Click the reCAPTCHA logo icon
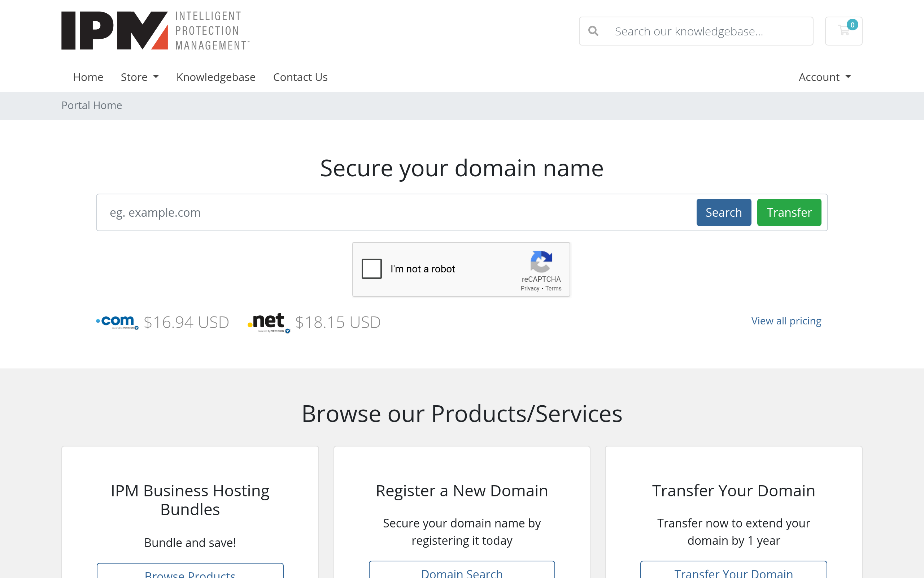The image size is (924, 578). [541, 262]
